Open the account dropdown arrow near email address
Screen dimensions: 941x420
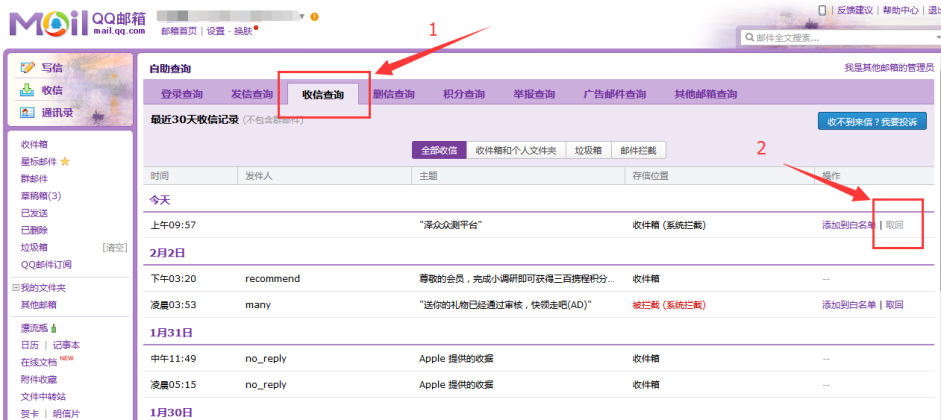click(x=301, y=17)
